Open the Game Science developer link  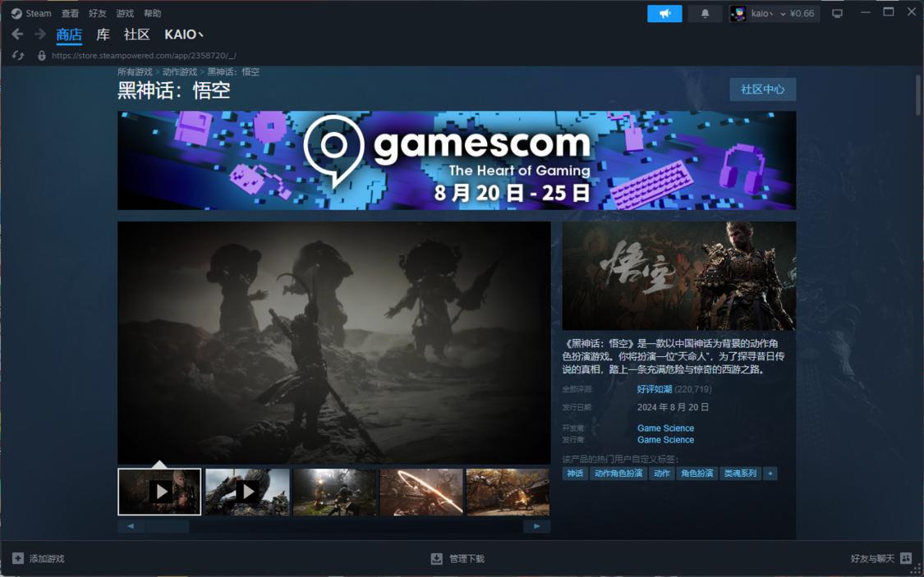pyautogui.click(x=665, y=428)
